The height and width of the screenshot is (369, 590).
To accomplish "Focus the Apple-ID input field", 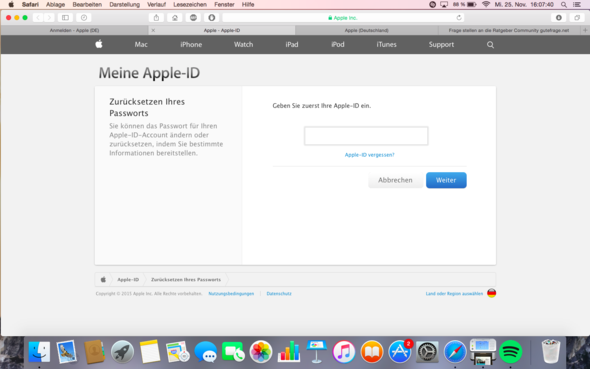I will click(366, 136).
